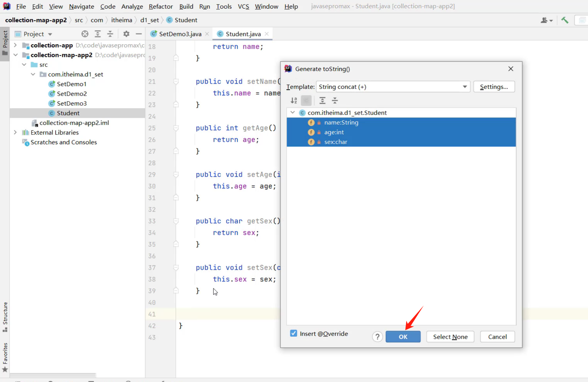Expand the collection-app project node

pos(15,45)
